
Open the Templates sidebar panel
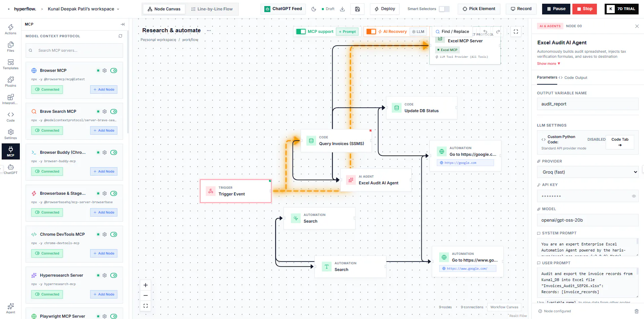[10, 64]
